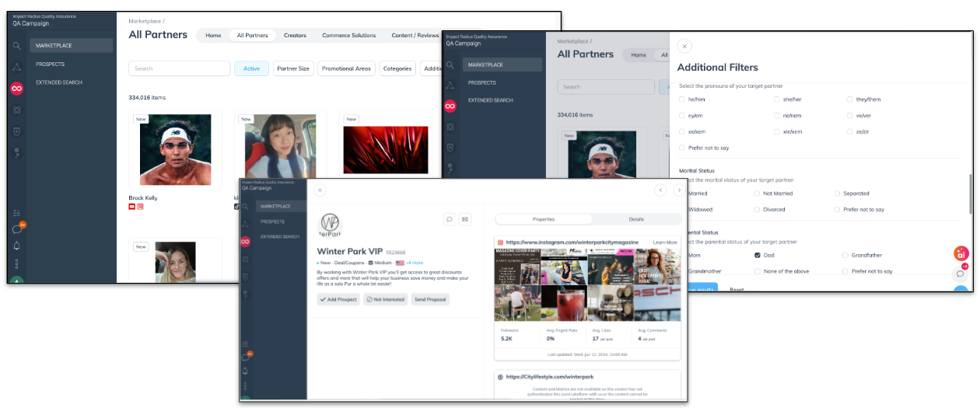Image resolution: width=980 pixels, height=408 pixels.
Task: Open Promotional Areas filter dropdown
Action: coord(346,68)
